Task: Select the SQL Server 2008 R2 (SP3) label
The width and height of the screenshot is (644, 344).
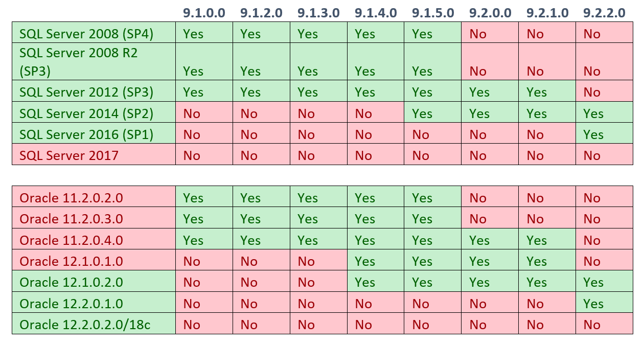Action: 78,62
